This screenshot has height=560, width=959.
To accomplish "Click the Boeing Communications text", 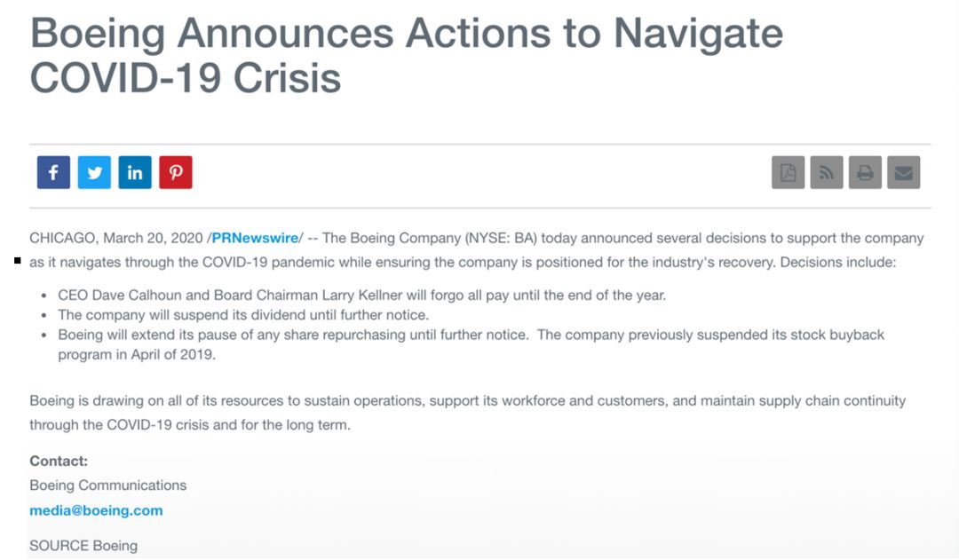I will (107, 485).
